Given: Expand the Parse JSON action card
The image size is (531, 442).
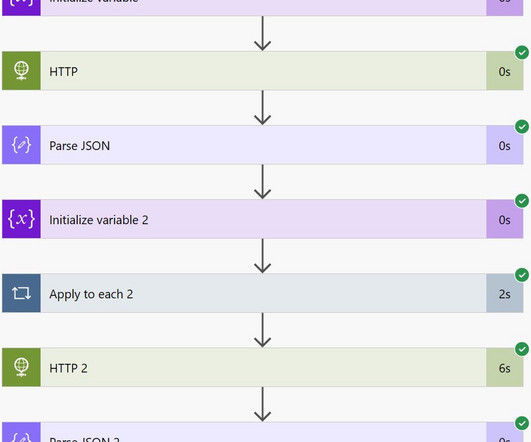Looking at the screenshot, I should pos(263,145).
